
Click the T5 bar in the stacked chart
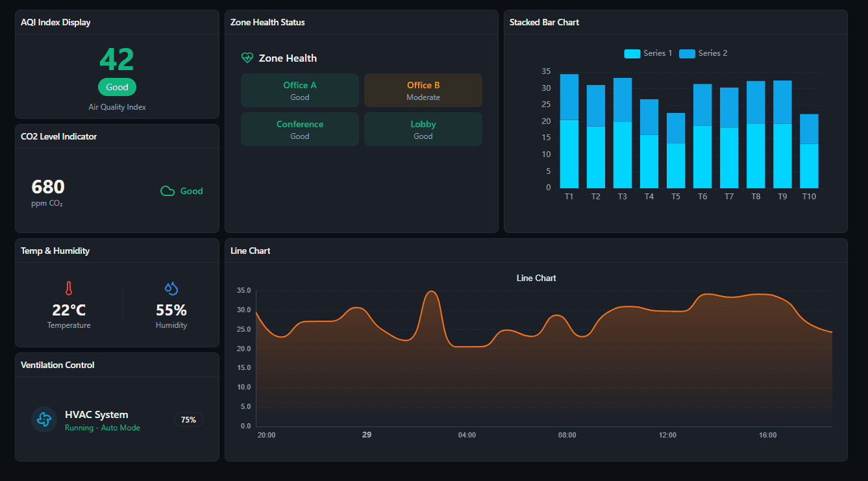(x=675, y=149)
